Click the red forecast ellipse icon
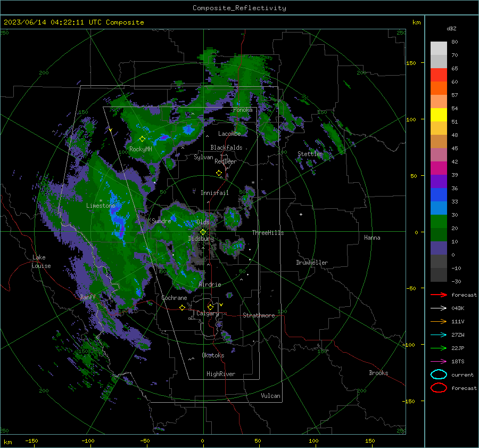 tap(439, 388)
